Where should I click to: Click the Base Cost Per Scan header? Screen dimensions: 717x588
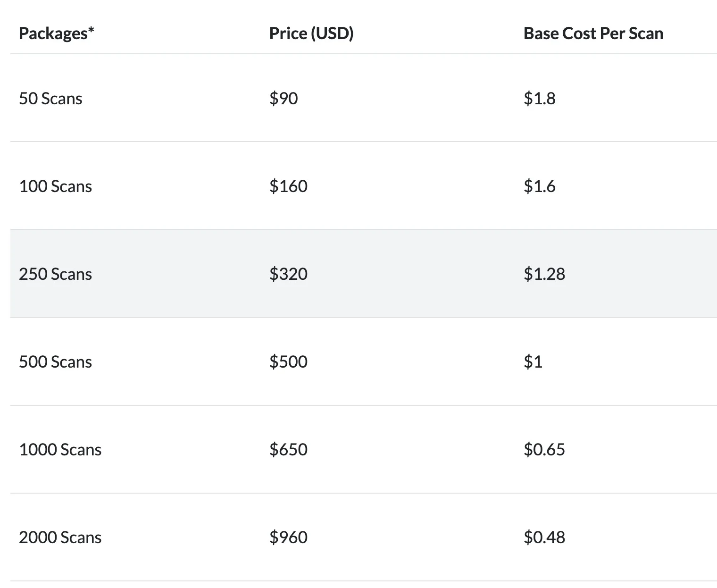(593, 34)
